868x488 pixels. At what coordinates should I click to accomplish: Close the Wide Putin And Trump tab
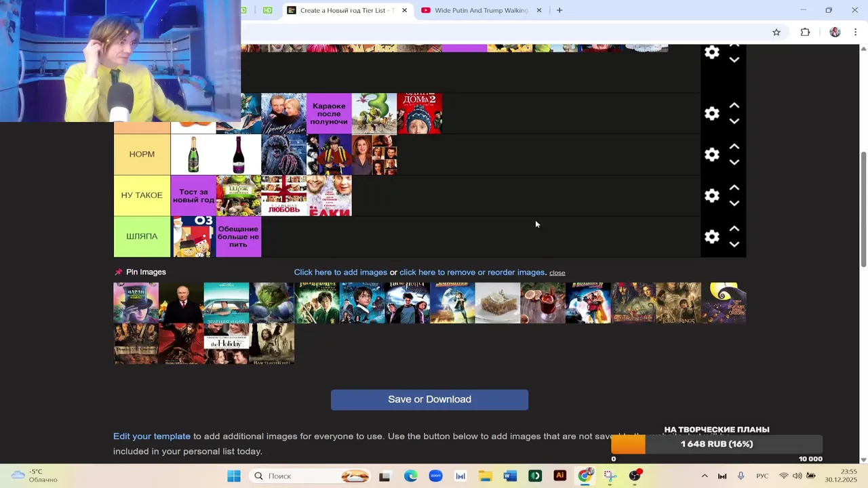click(539, 10)
